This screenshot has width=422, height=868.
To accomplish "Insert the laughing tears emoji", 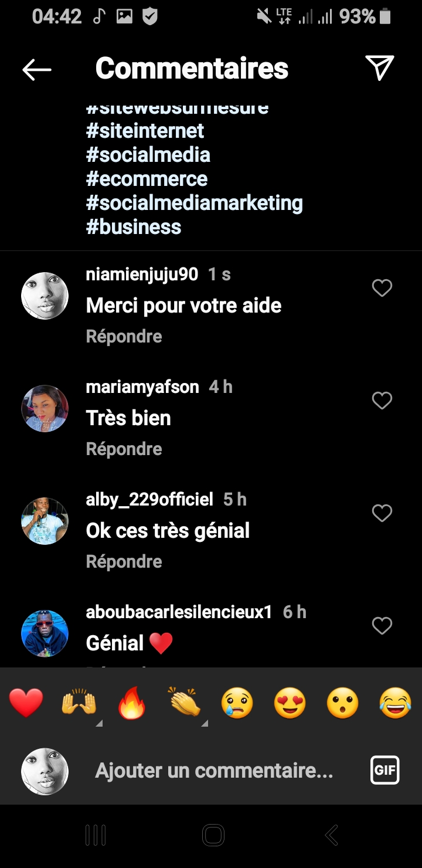I will (395, 704).
